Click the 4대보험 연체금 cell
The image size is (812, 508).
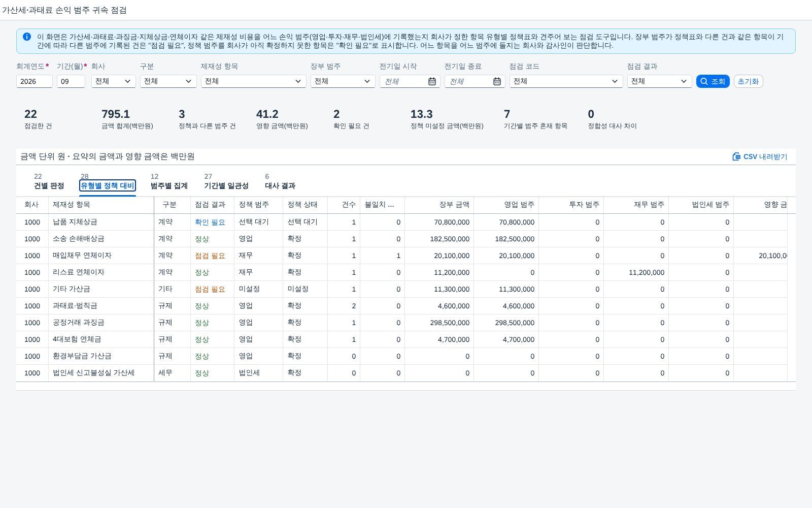point(101,339)
